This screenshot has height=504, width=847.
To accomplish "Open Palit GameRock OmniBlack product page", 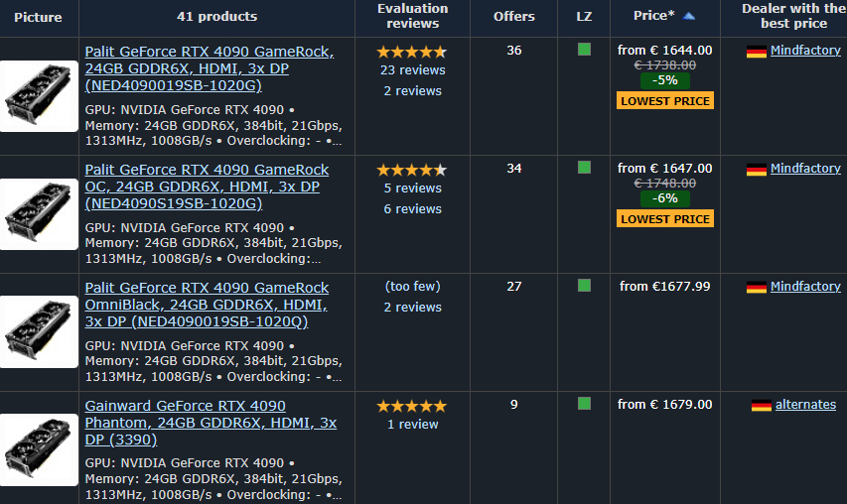I will tap(207, 305).
